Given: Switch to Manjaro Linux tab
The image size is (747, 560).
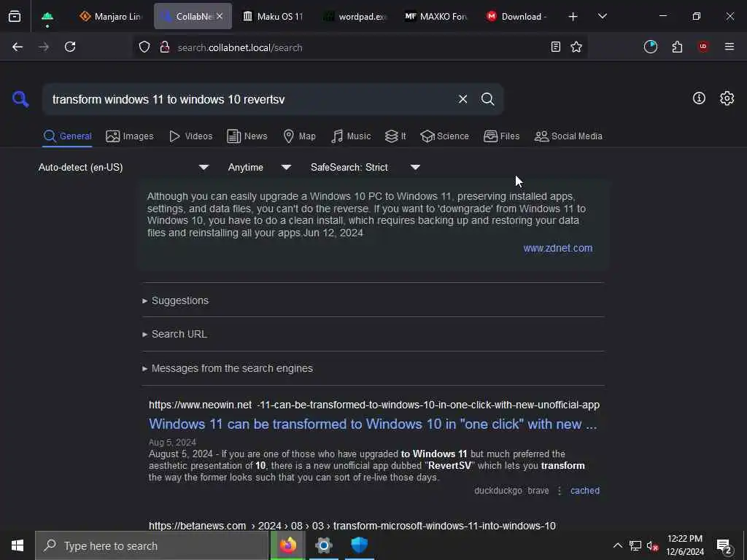Looking at the screenshot, I should [110, 16].
